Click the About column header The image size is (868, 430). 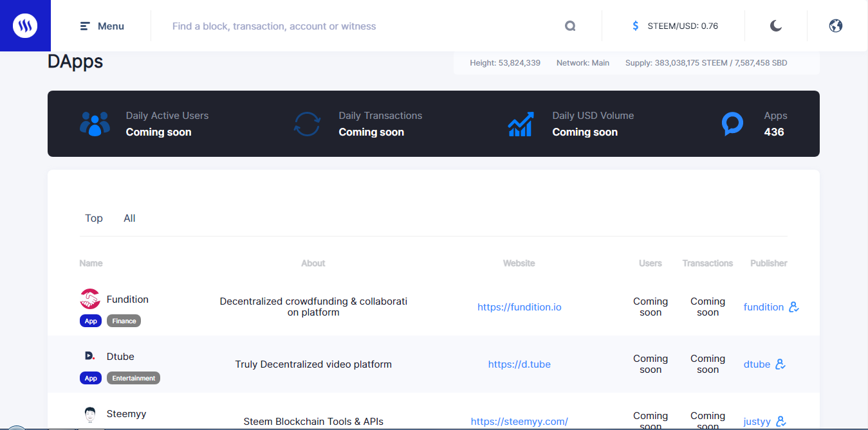click(x=313, y=263)
